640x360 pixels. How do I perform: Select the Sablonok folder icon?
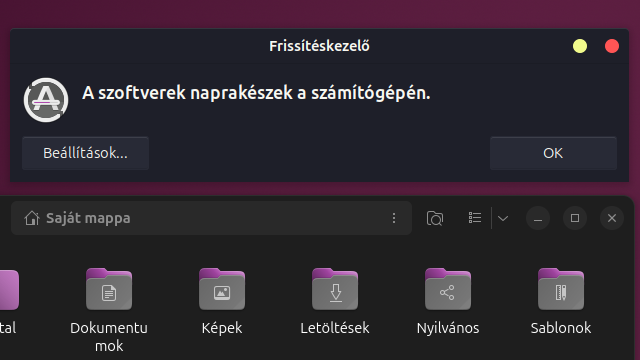pyautogui.click(x=561, y=289)
